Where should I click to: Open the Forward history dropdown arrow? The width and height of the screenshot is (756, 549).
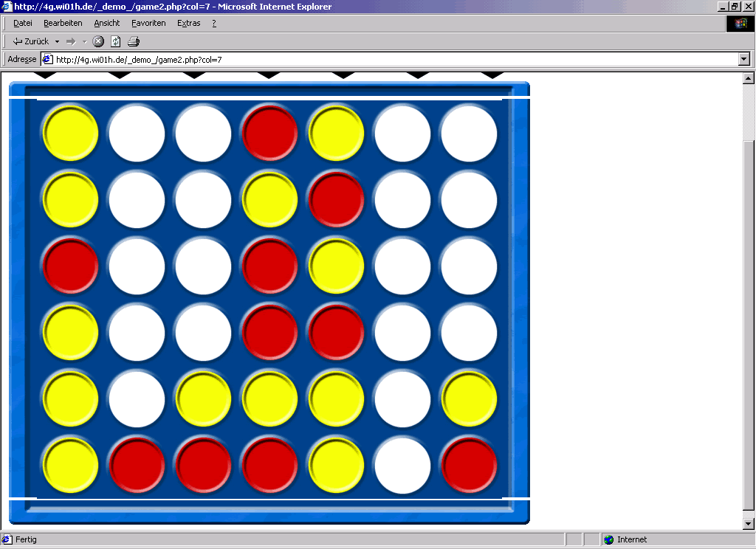point(84,41)
